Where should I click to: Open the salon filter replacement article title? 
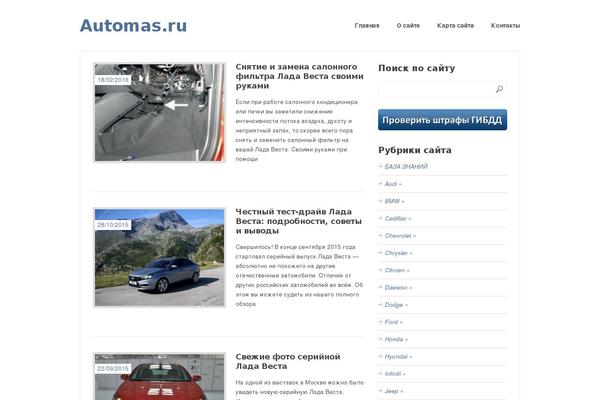point(299,76)
